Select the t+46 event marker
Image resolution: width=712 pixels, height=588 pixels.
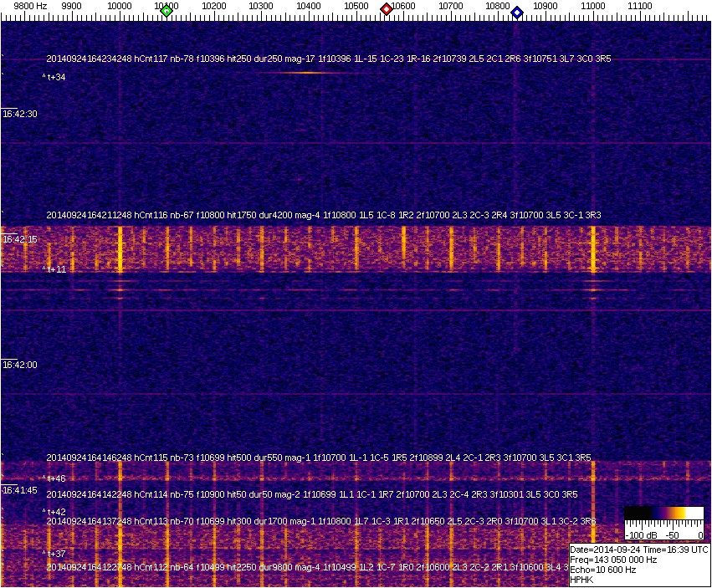pos(54,478)
